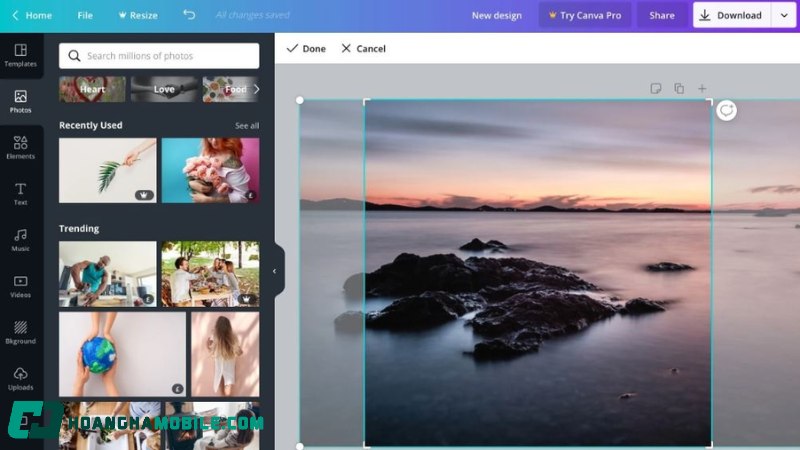Click the Share button
Image resolution: width=800 pixels, height=450 pixels.
click(662, 15)
